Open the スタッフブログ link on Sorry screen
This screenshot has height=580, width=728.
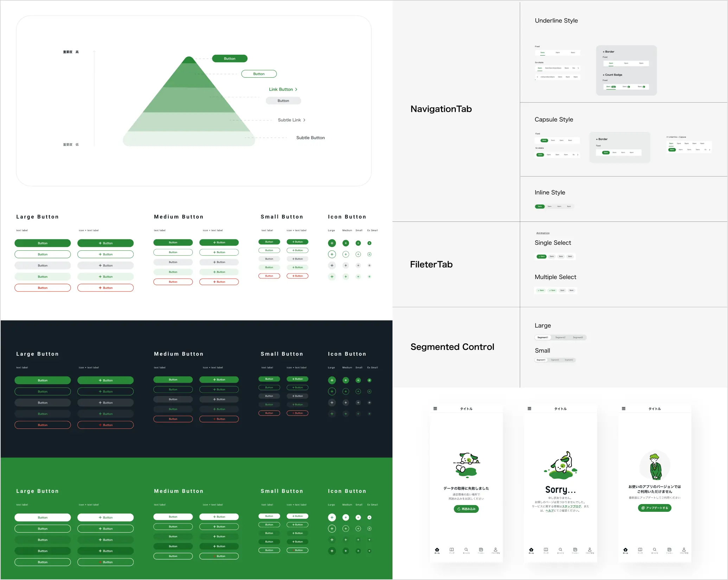pyautogui.click(x=571, y=506)
